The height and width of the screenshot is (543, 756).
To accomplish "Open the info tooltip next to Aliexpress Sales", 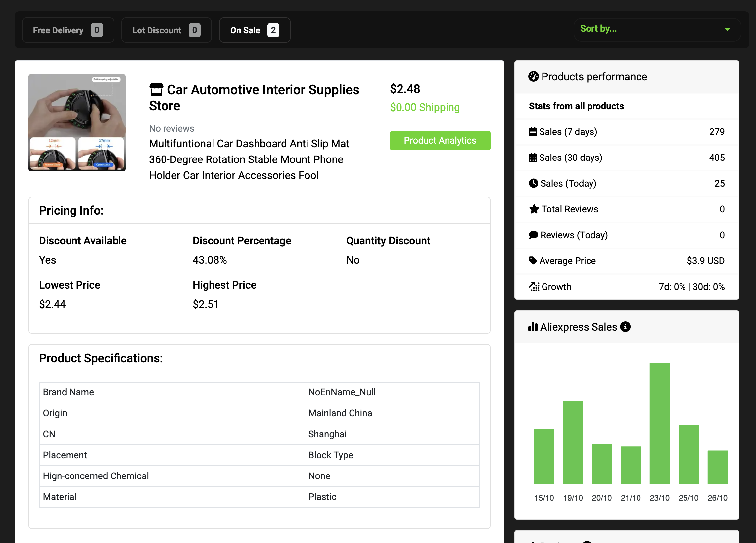I will pos(625,327).
